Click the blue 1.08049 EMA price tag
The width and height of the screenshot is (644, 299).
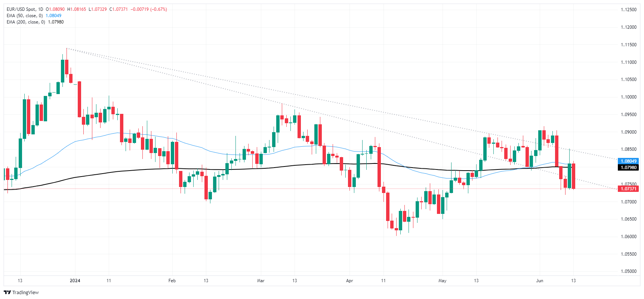(x=628, y=161)
